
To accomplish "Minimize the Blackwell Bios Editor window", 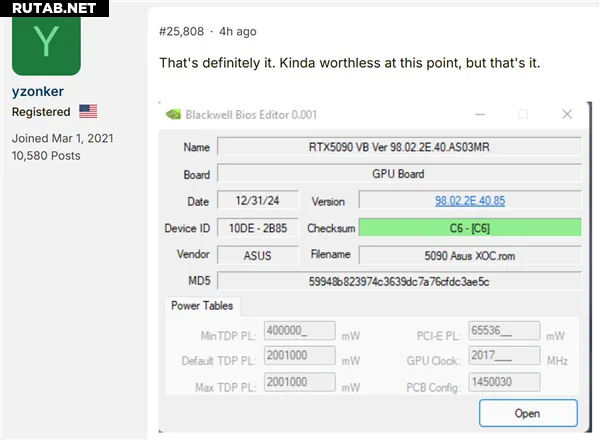I will coord(477,114).
